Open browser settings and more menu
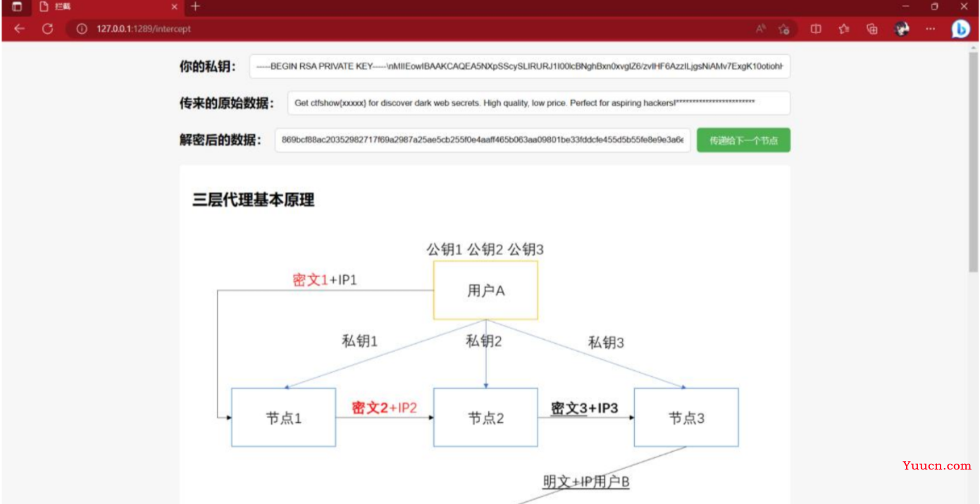The width and height of the screenshot is (980, 504). (x=931, y=29)
